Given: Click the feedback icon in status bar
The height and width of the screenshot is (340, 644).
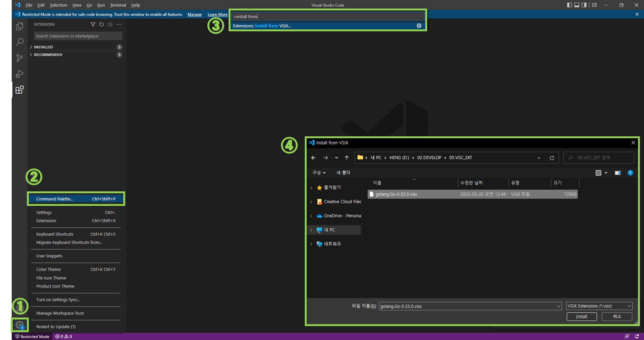Looking at the screenshot, I should click(627, 337).
